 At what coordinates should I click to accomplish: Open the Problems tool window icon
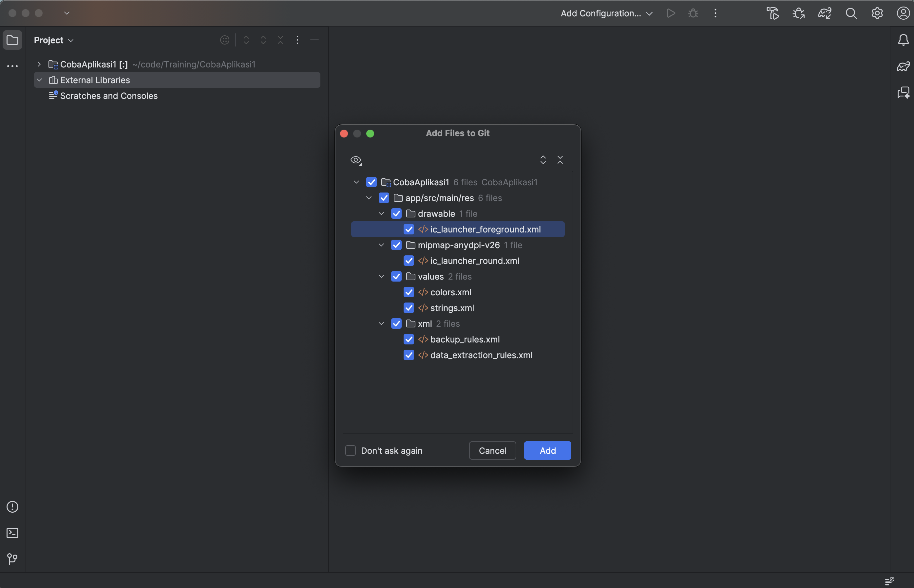pyautogui.click(x=12, y=507)
